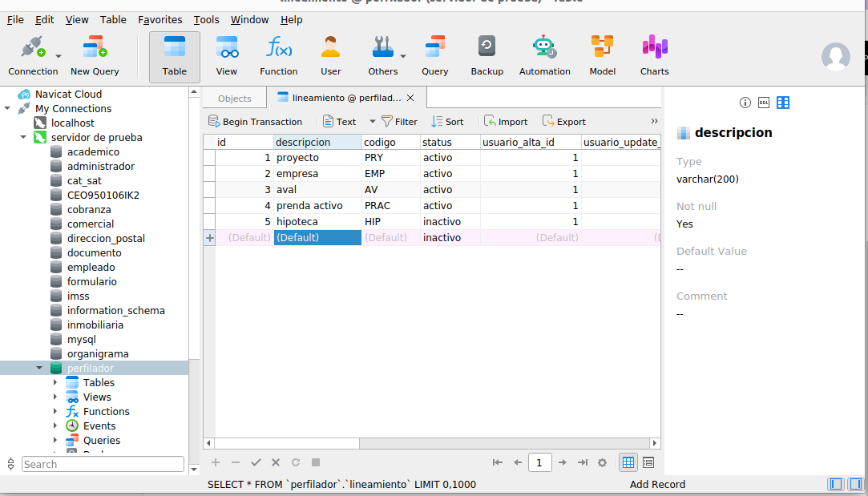Click the Export button
This screenshot has width=868, height=496.
pyautogui.click(x=563, y=122)
